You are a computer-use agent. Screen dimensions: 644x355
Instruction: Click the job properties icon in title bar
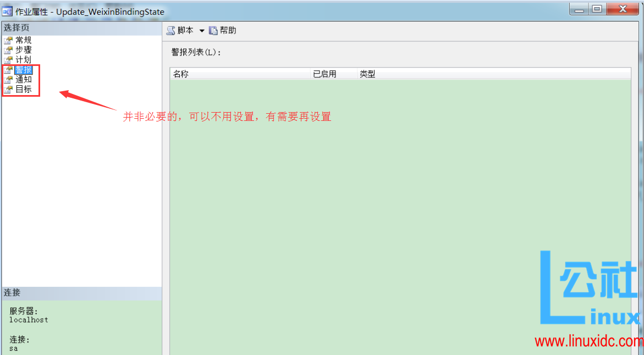pyautogui.click(x=7, y=9)
